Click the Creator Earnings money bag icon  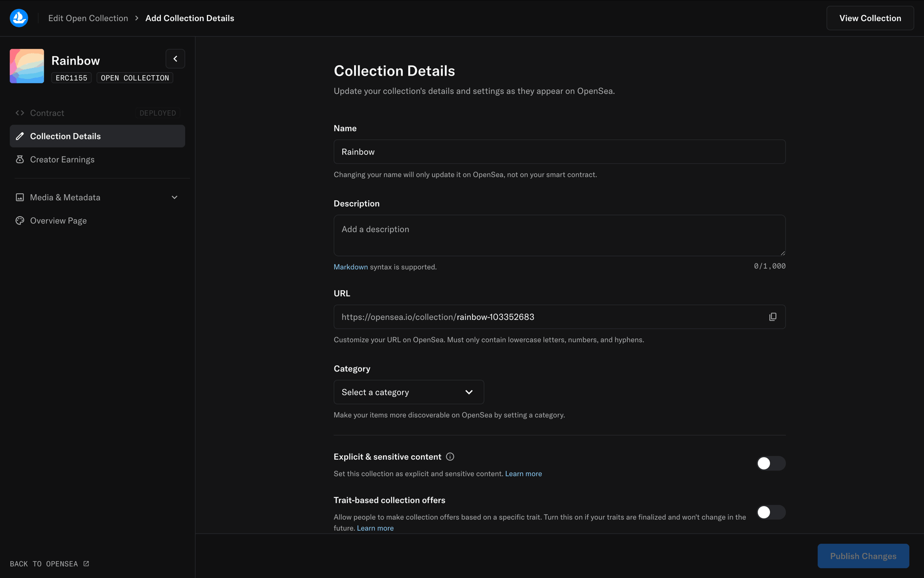(x=20, y=159)
